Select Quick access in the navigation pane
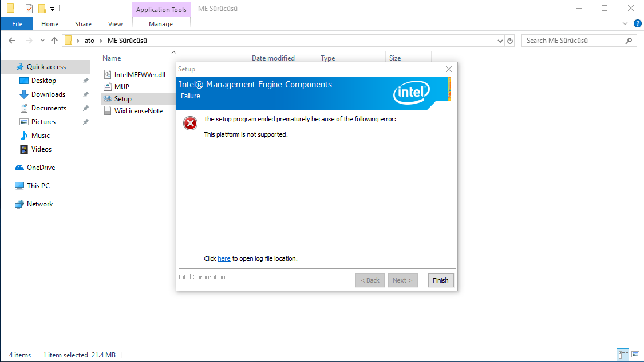644x362 pixels. point(46,67)
